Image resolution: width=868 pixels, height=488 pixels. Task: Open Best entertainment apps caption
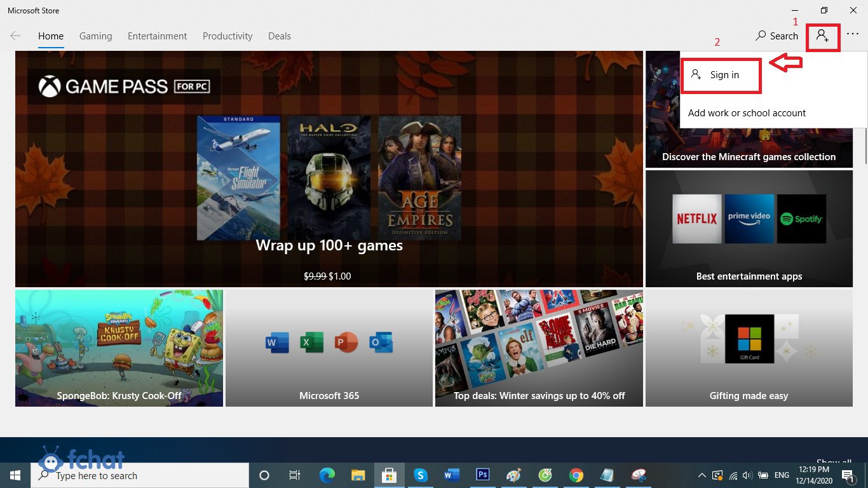pyautogui.click(x=749, y=276)
